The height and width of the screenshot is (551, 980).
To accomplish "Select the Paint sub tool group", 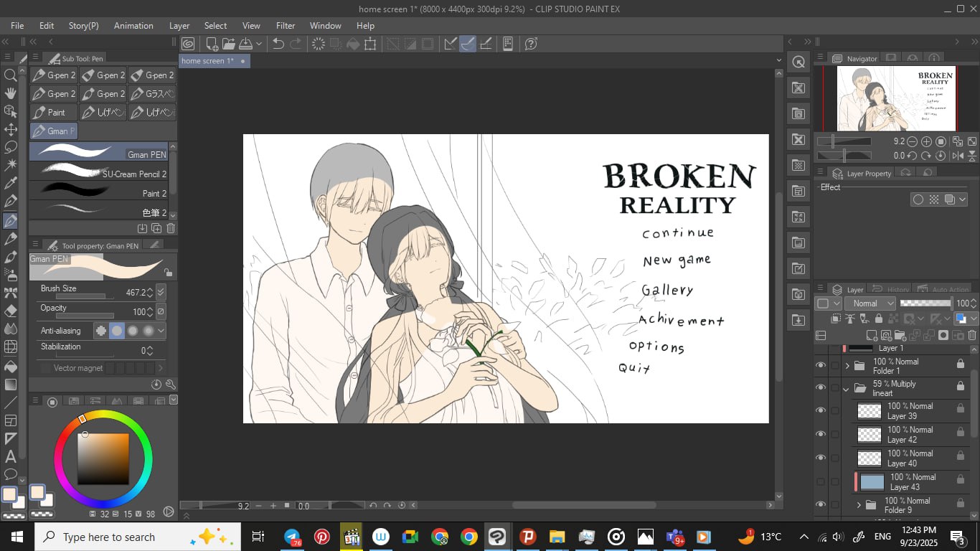I will 52,113.
